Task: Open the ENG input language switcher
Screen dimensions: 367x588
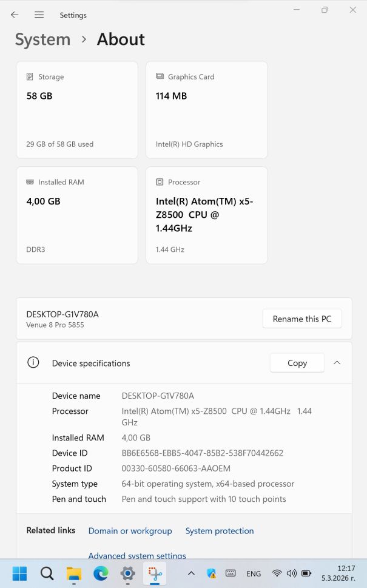Action: tap(254, 573)
